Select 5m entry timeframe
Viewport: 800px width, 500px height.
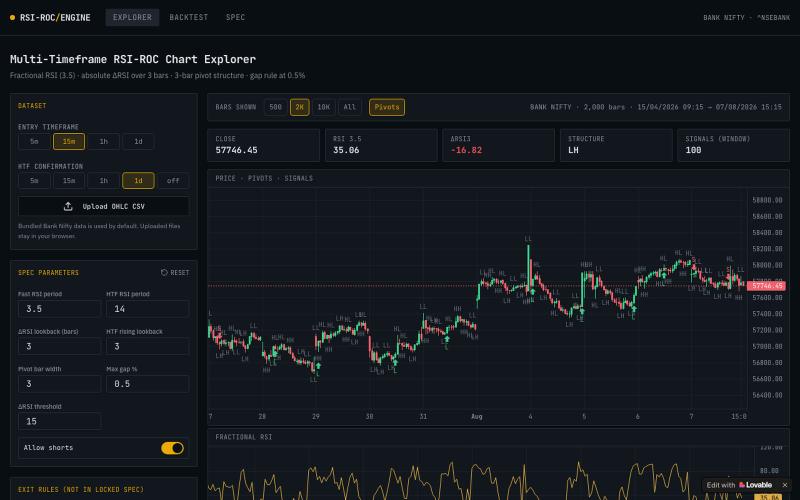[x=34, y=141]
